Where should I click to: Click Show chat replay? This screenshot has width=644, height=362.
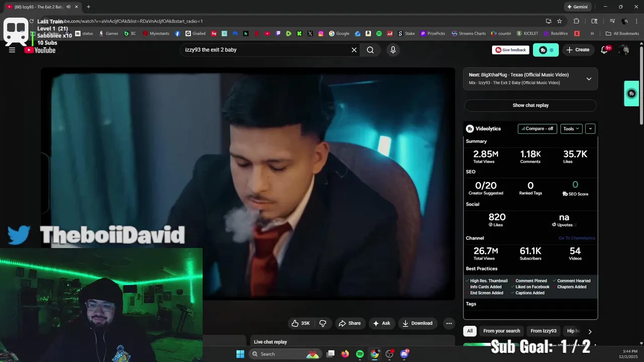coord(530,105)
